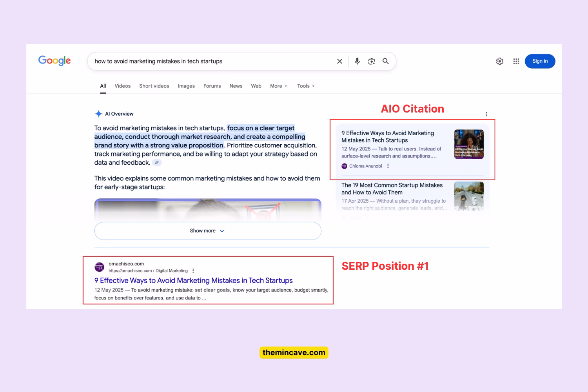This screenshot has height=392, width=588.
Task: Click the AI Overview sparkle icon
Action: point(99,114)
